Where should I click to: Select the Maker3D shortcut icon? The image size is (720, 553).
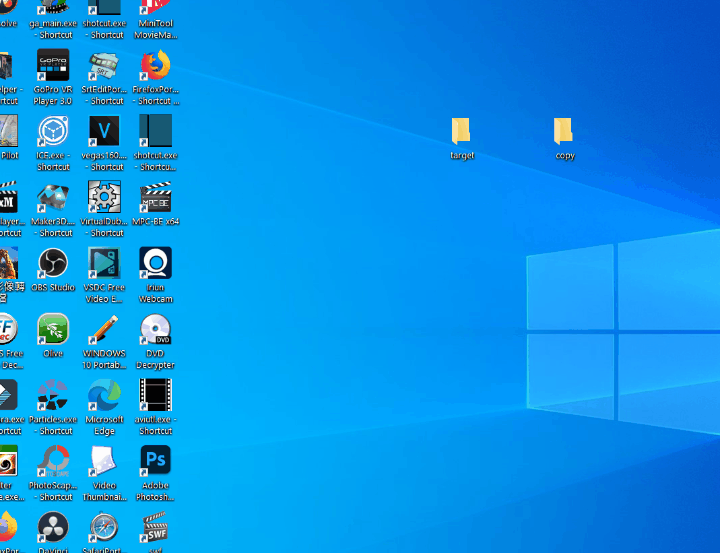(53, 197)
